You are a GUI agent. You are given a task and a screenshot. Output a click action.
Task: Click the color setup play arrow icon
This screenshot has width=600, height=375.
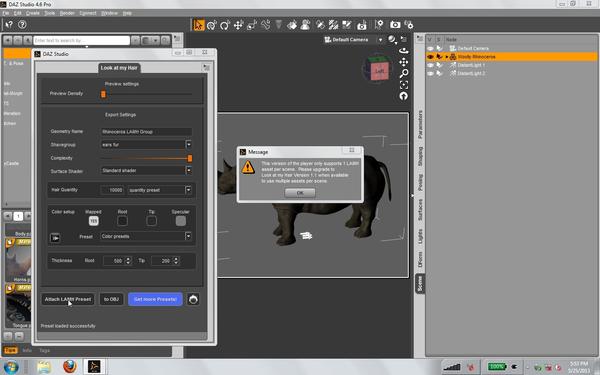click(x=55, y=238)
